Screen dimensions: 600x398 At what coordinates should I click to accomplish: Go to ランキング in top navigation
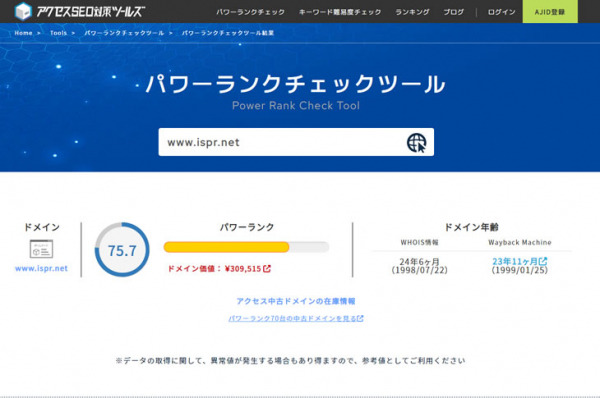[412, 12]
